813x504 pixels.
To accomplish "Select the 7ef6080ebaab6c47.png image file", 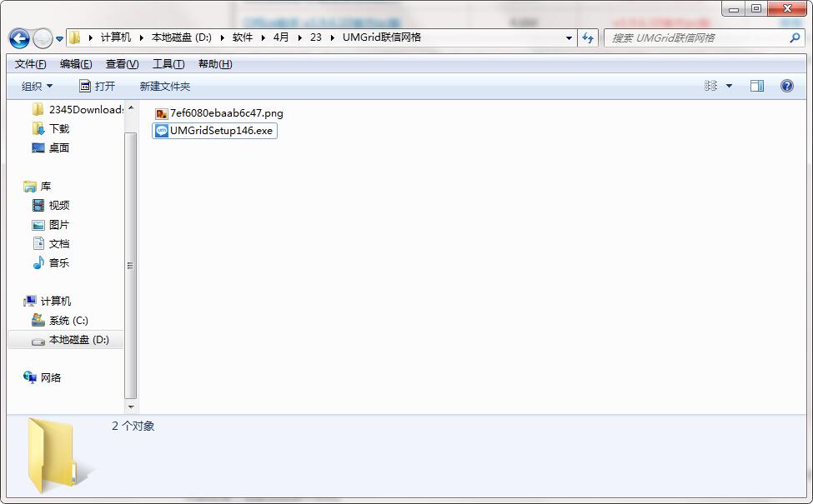I will point(226,113).
